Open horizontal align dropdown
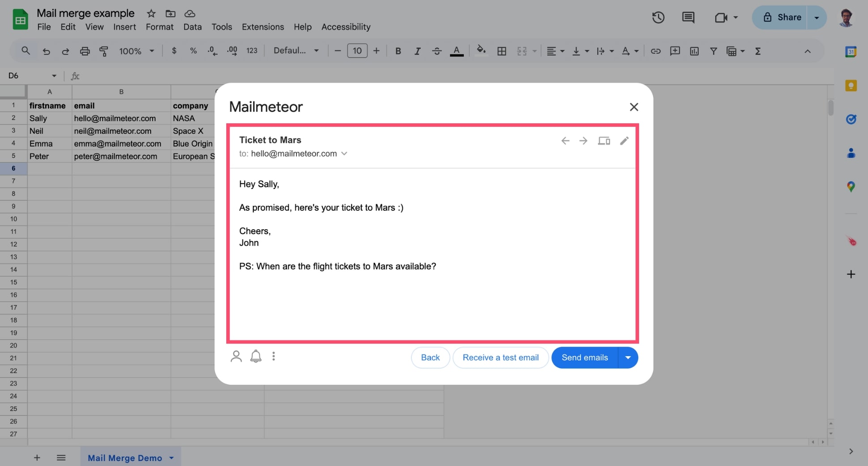868x466 pixels. click(555, 51)
